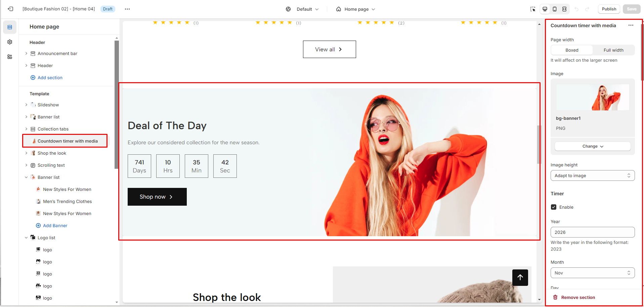644x307 pixels.
Task: Open the app embeds sidebar icon
Action: [x=10, y=57]
